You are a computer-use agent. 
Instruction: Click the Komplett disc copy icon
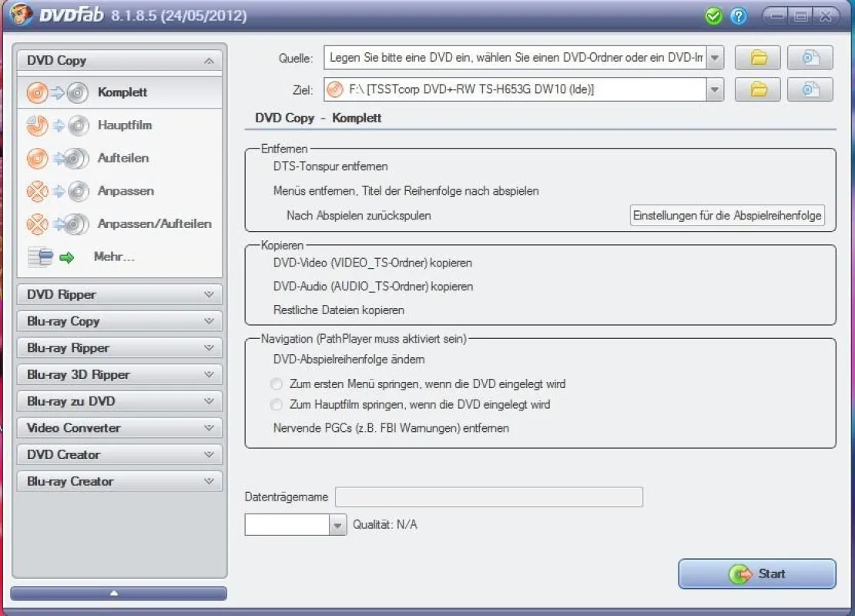57,92
